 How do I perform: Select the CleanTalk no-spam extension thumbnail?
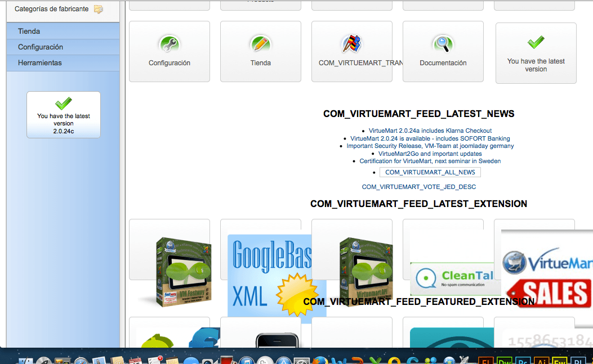coord(452,279)
